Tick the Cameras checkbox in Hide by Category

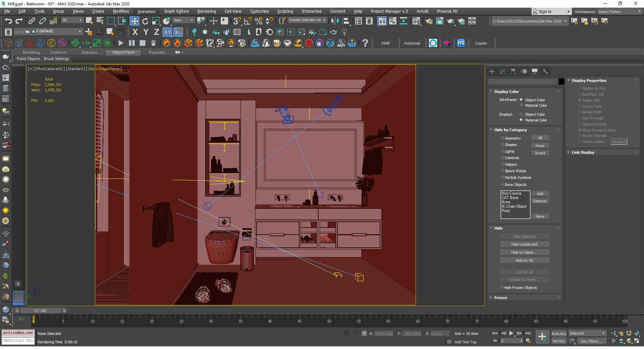tap(502, 158)
